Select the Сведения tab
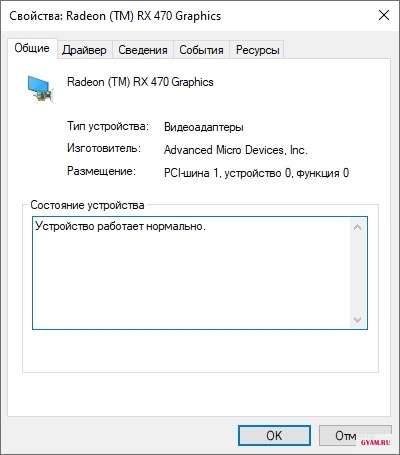This screenshot has width=400, height=455. pos(143,50)
